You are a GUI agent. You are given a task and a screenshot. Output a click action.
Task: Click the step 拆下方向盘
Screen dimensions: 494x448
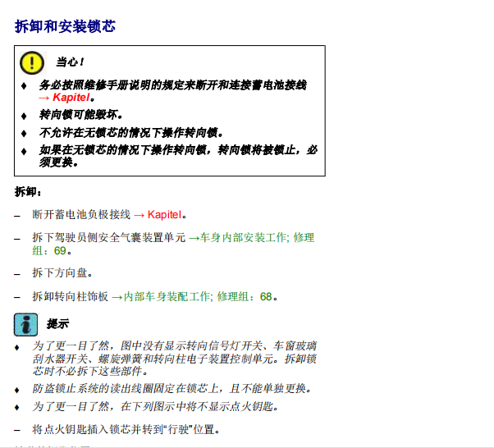tap(62, 273)
